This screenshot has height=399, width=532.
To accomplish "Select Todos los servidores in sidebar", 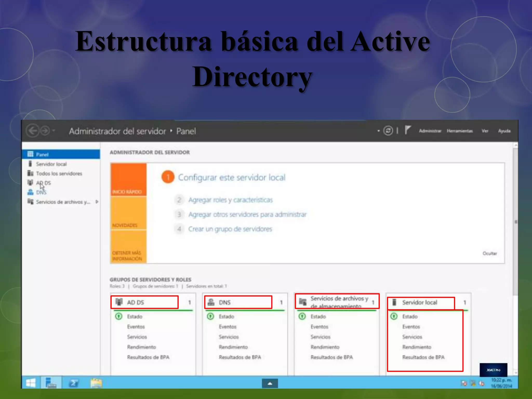I will [61, 173].
